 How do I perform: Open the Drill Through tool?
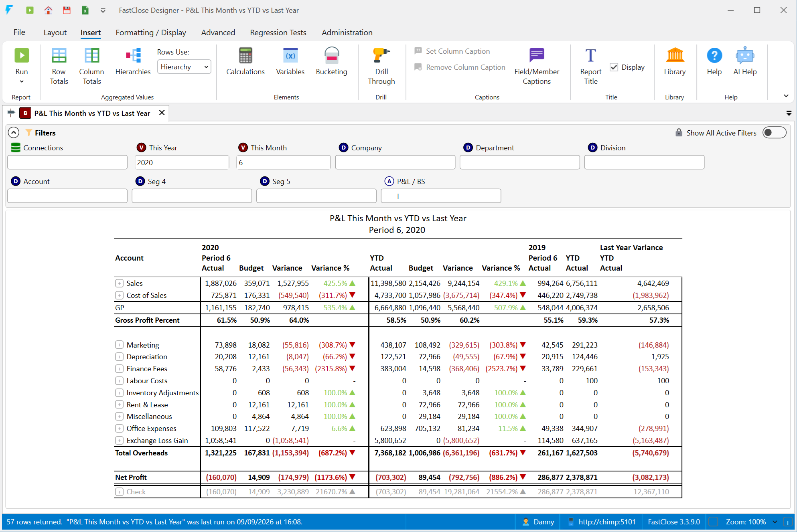(x=381, y=66)
